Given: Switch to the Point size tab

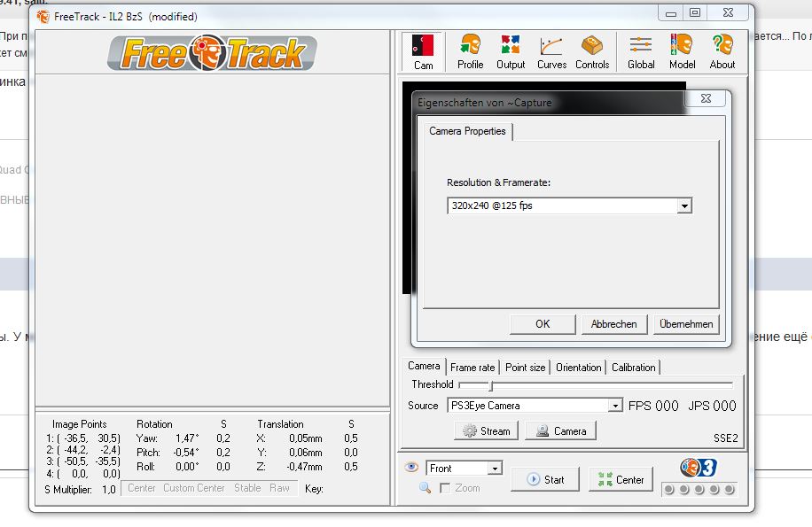Looking at the screenshot, I should [x=525, y=368].
